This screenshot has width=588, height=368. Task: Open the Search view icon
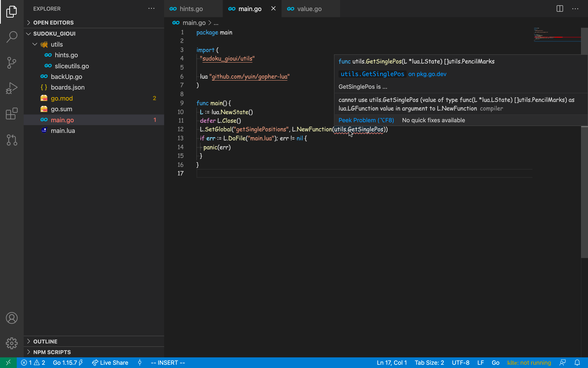[12, 37]
